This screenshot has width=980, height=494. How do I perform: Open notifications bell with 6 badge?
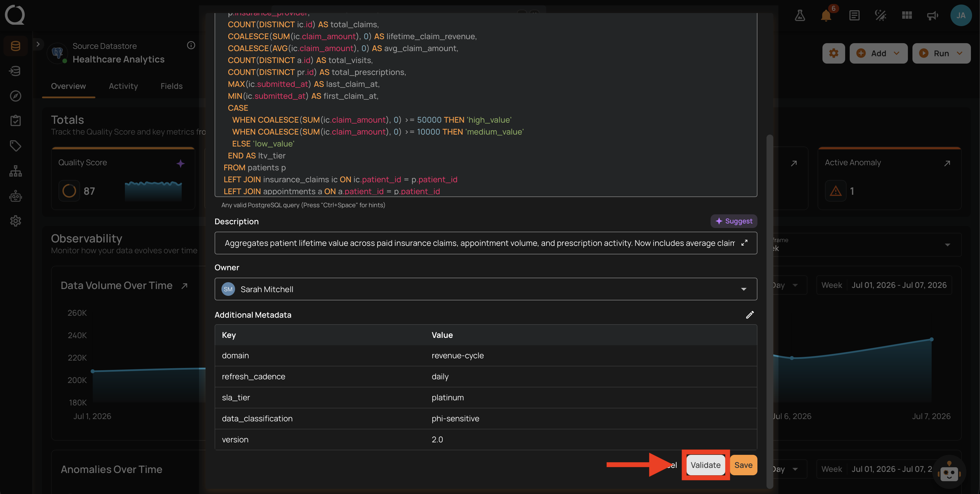click(826, 16)
